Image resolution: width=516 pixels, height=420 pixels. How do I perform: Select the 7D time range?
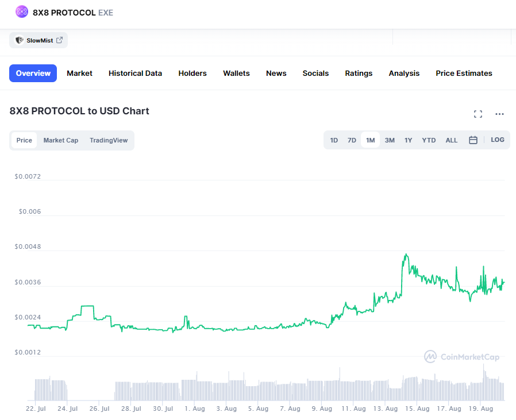point(352,140)
